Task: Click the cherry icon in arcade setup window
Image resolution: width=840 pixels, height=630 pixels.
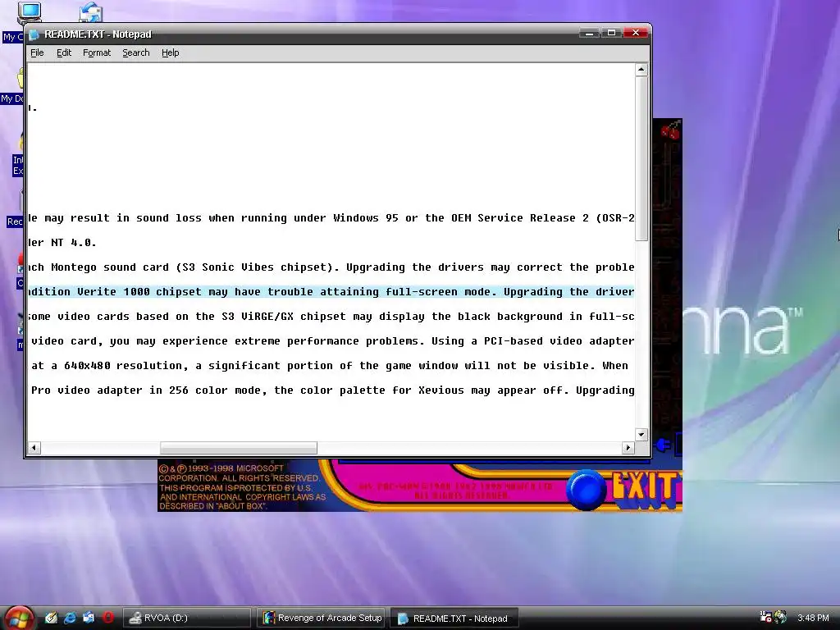Action: click(x=670, y=130)
